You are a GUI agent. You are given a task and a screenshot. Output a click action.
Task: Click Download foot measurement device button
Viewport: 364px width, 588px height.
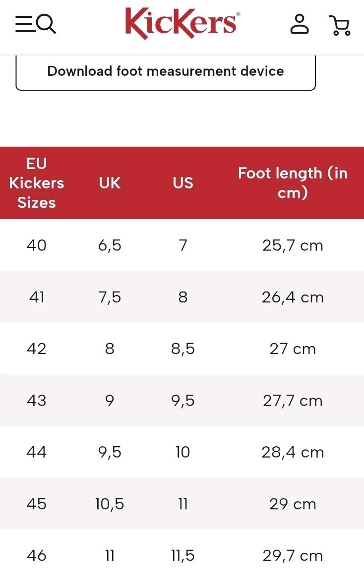click(x=166, y=71)
